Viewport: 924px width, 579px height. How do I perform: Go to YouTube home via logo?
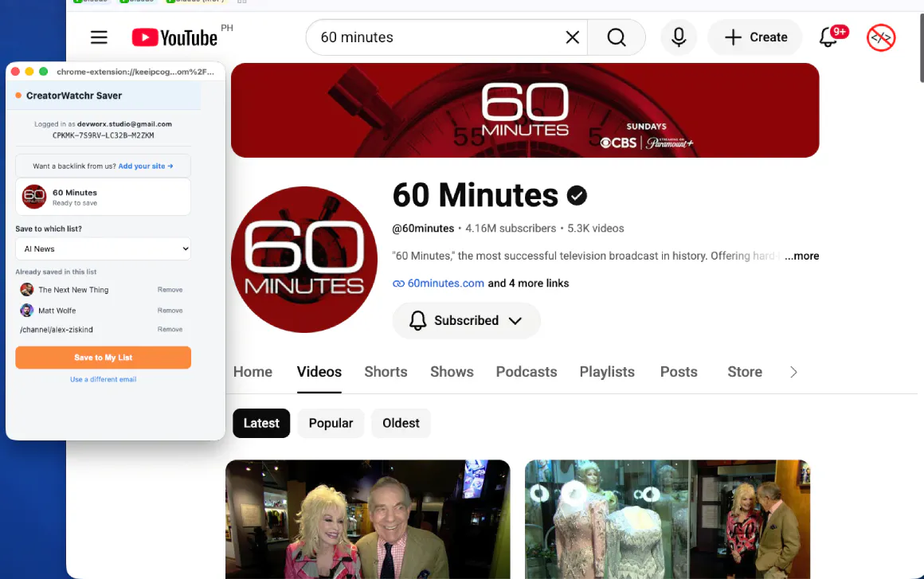click(x=174, y=37)
